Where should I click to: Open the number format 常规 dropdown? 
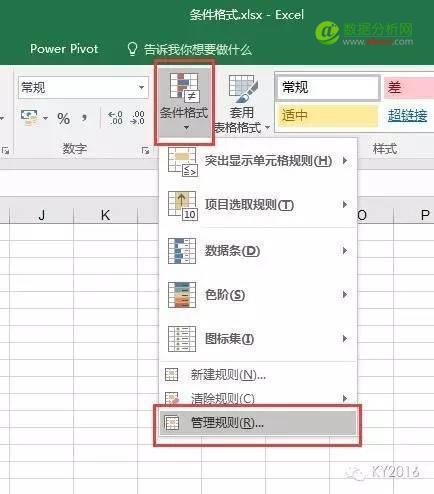(142, 87)
